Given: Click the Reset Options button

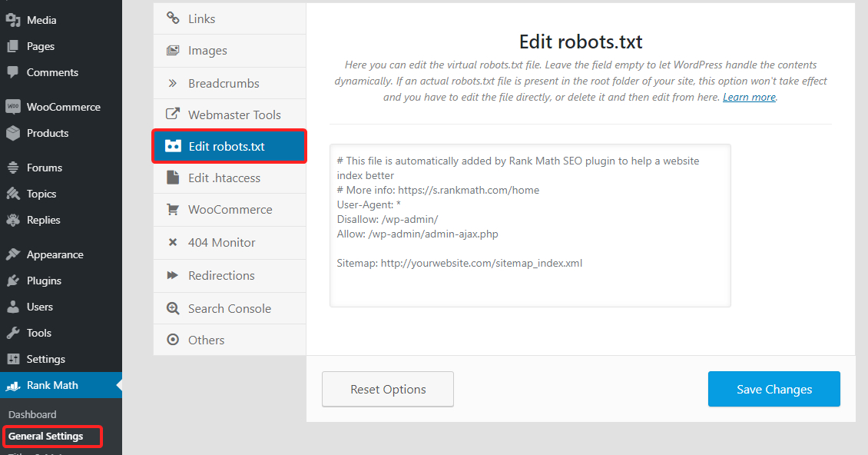Looking at the screenshot, I should (388, 389).
